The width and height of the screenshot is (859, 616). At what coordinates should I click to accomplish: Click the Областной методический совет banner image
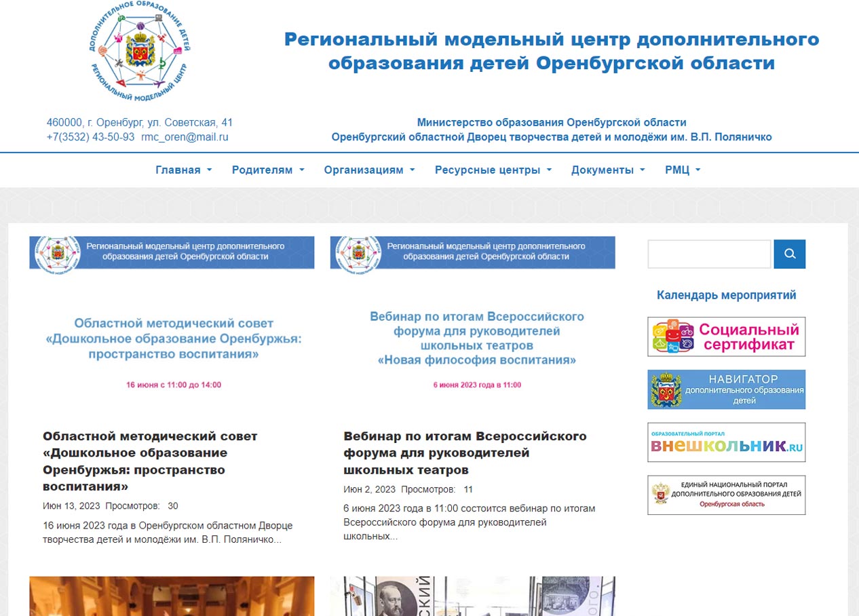point(172,324)
